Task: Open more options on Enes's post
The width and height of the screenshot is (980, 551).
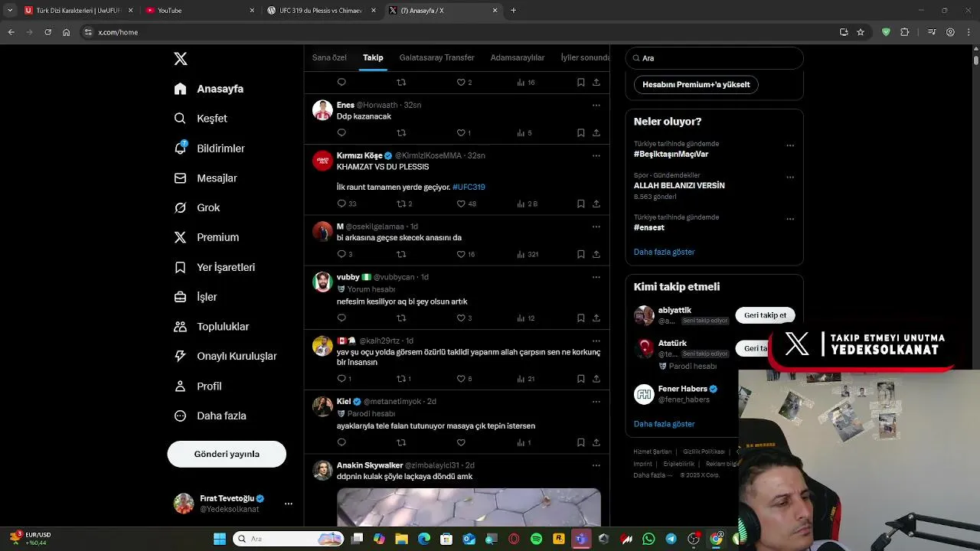Action: [x=596, y=105]
